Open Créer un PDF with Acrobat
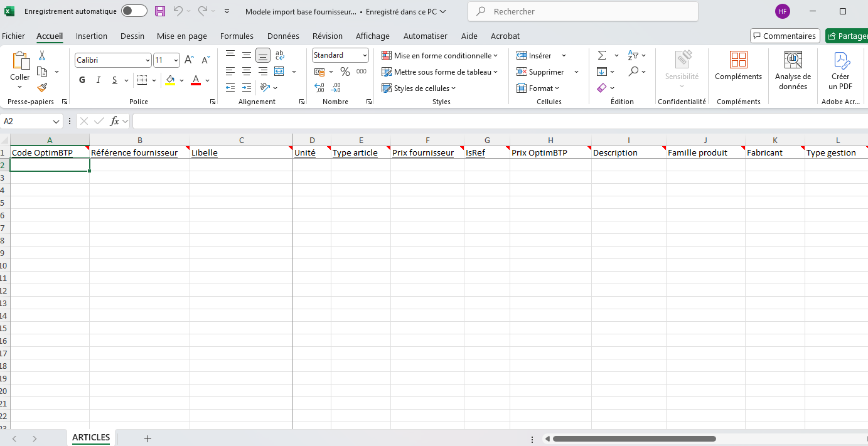The width and height of the screenshot is (868, 446). [x=840, y=69]
